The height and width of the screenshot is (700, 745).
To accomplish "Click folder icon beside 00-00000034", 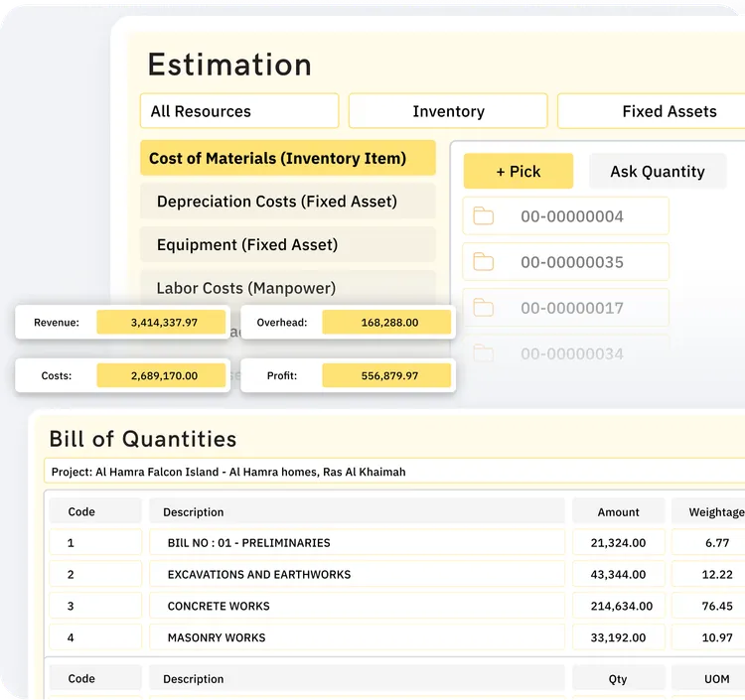I will click(483, 352).
